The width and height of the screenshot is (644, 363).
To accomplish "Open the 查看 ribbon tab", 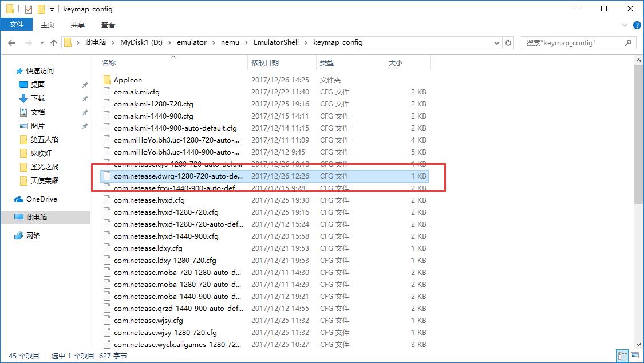I will [x=108, y=25].
